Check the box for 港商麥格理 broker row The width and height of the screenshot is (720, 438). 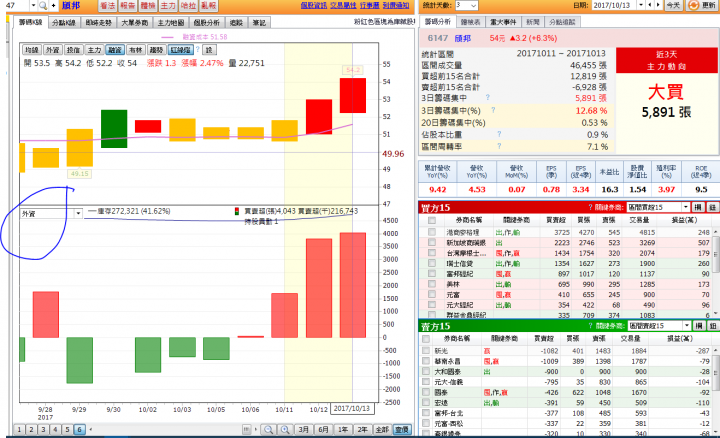pos(432,232)
